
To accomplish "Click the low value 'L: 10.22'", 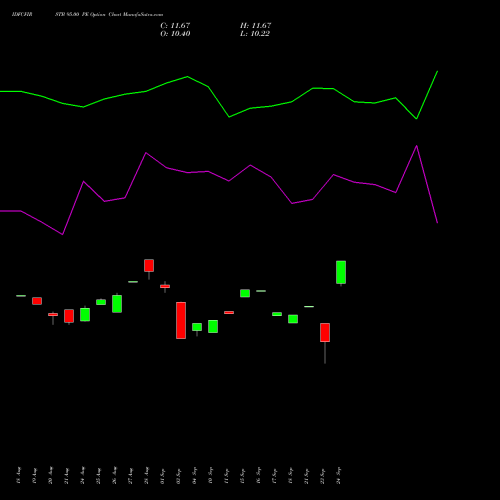I will pyautogui.click(x=255, y=33).
